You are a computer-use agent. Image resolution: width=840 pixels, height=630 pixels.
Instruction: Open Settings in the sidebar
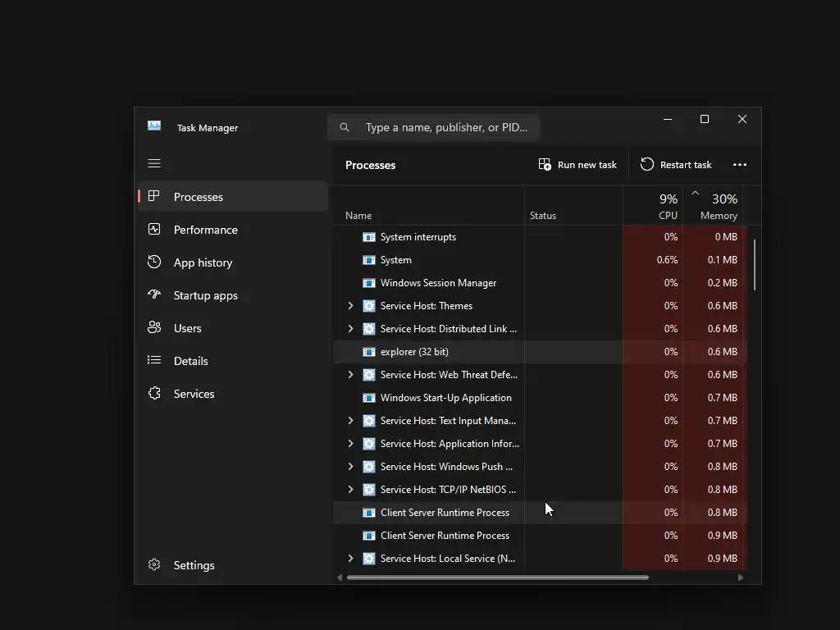click(232, 565)
